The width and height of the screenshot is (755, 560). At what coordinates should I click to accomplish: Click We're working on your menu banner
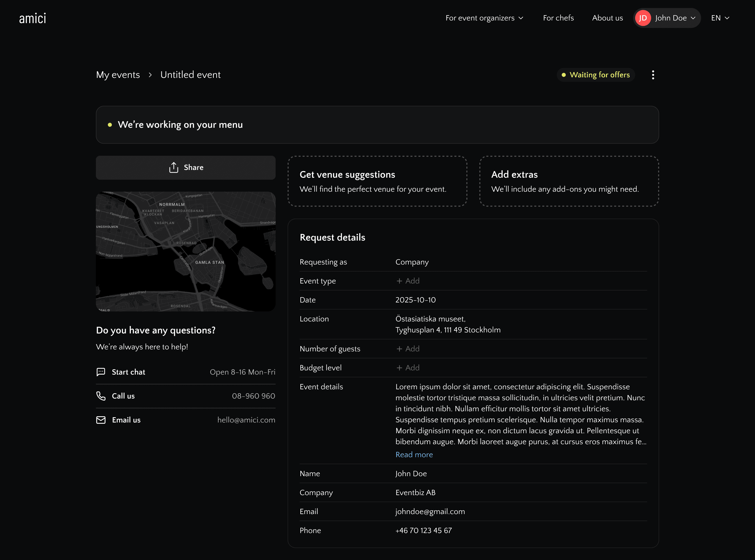click(377, 125)
